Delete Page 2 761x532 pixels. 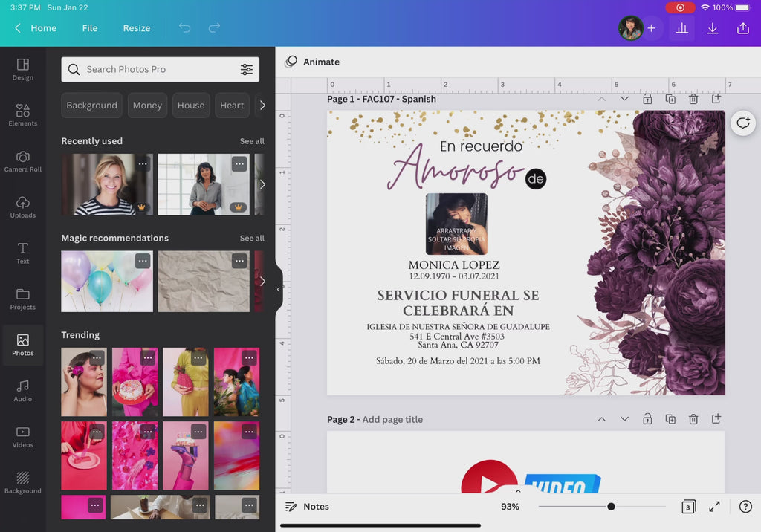(x=693, y=419)
